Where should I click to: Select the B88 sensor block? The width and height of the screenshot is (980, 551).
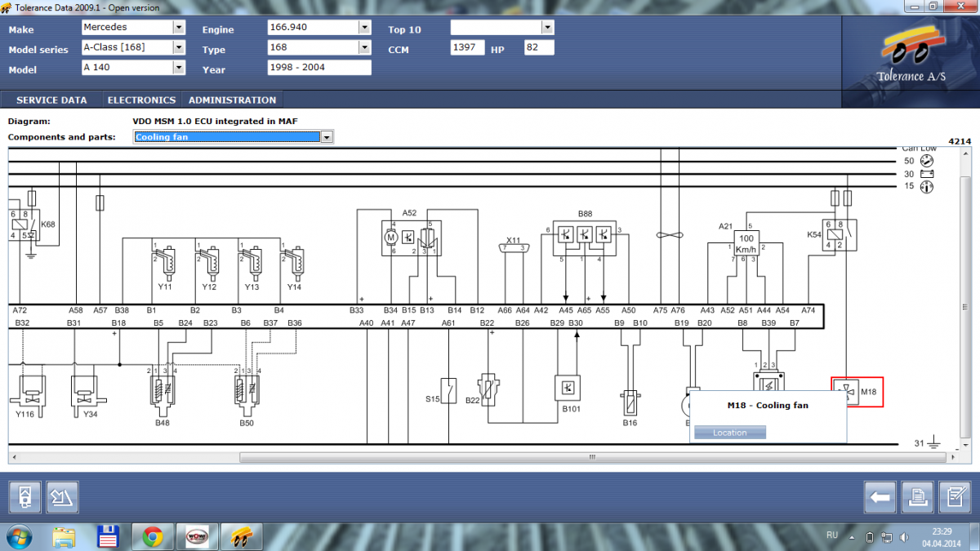point(583,237)
